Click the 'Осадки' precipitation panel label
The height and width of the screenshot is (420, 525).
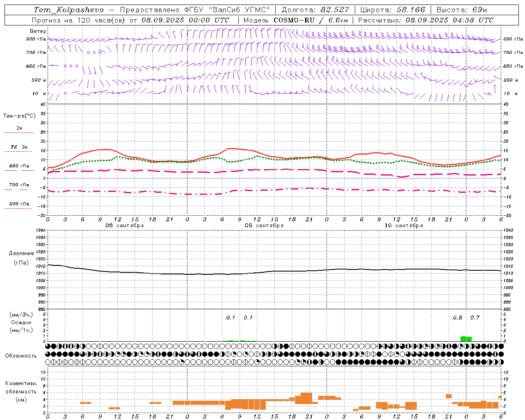point(21,322)
